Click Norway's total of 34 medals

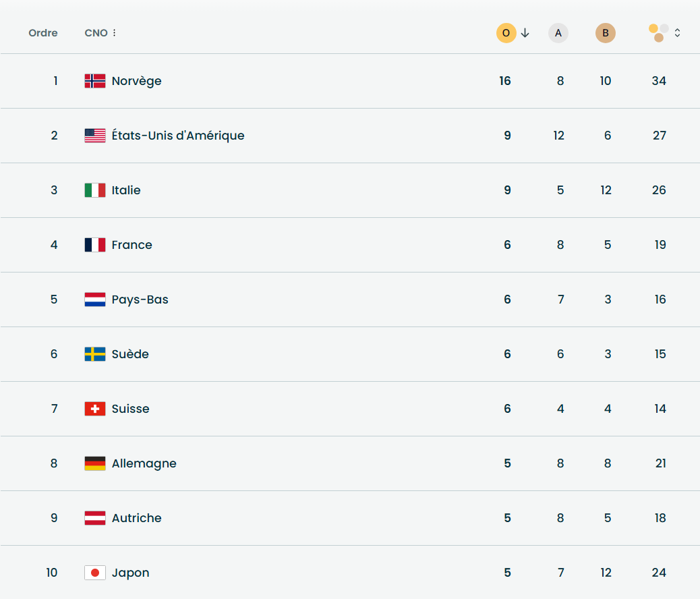tap(659, 81)
